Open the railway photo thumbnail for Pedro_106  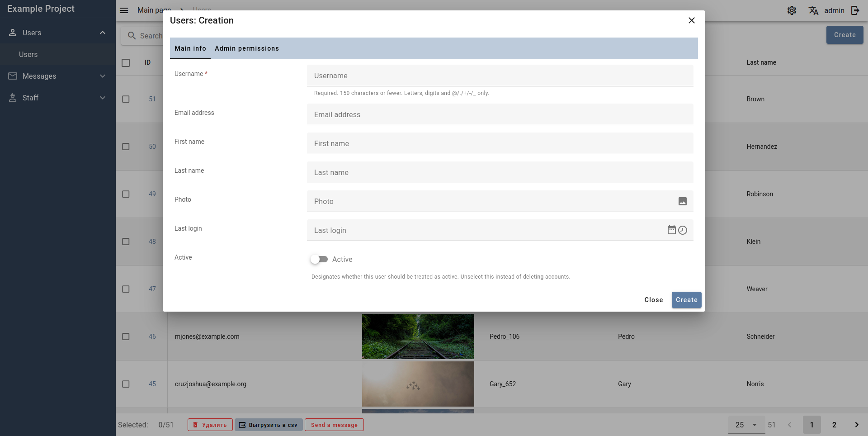pyautogui.click(x=418, y=336)
